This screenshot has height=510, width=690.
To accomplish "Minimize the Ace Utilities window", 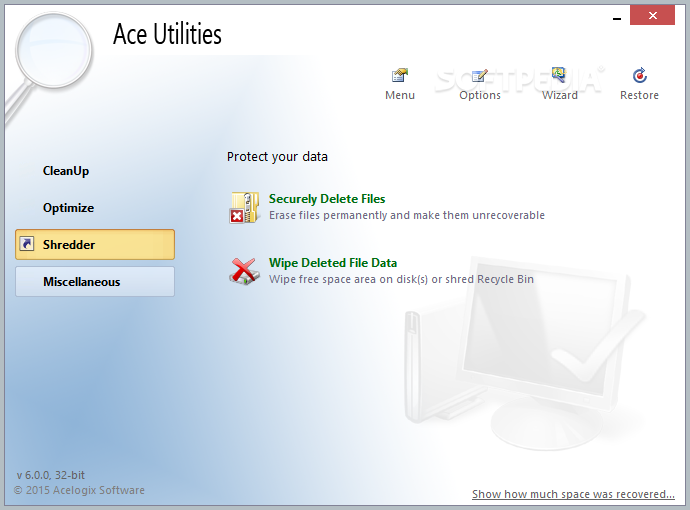I will pyautogui.click(x=617, y=18).
